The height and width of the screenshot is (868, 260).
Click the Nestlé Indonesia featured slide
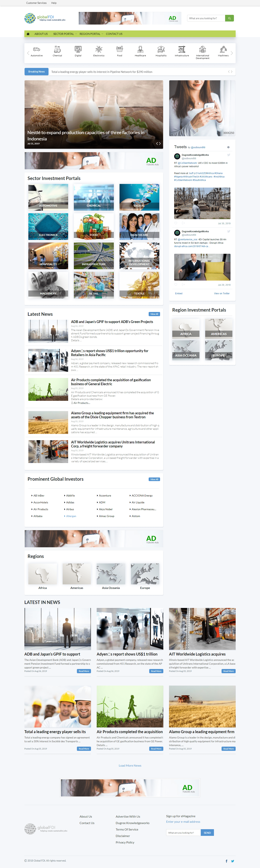[x=94, y=114]
